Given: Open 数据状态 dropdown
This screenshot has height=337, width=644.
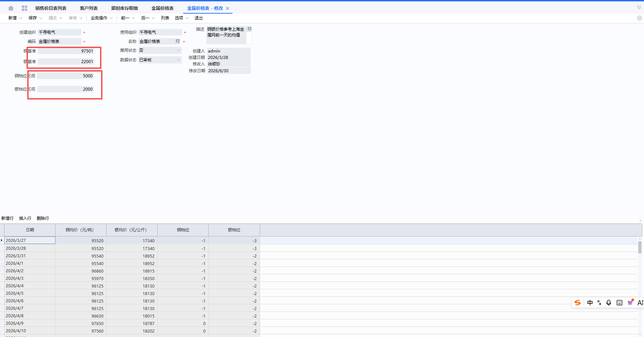Looking at the screenshot, I should click(x=160, y=60).
